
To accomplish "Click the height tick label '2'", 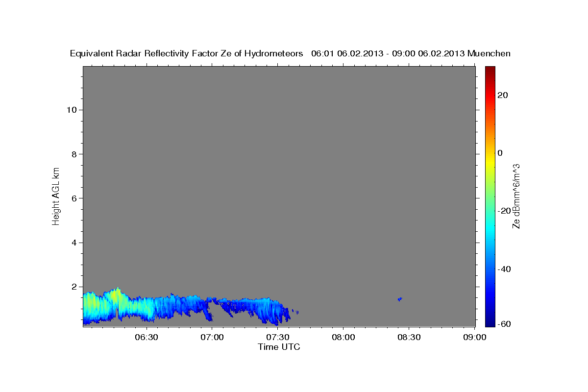I will click(74, 287).
